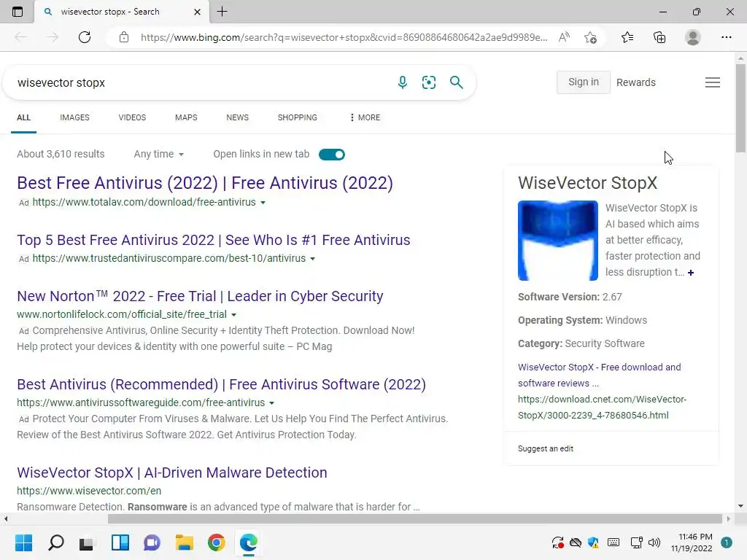This screenshot has width=747, height=560.
Task: Open Best Free Antivirus (2022) result
Action: (x=205, y=183)
